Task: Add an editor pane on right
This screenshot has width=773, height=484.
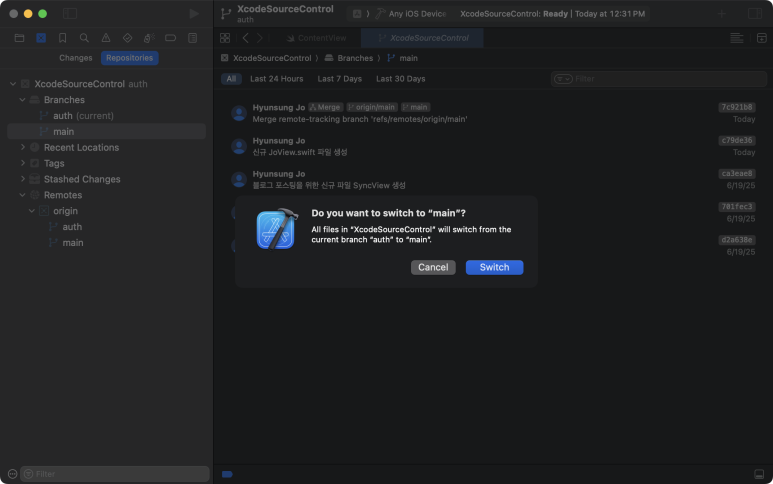Action: [x=761, y=38]
